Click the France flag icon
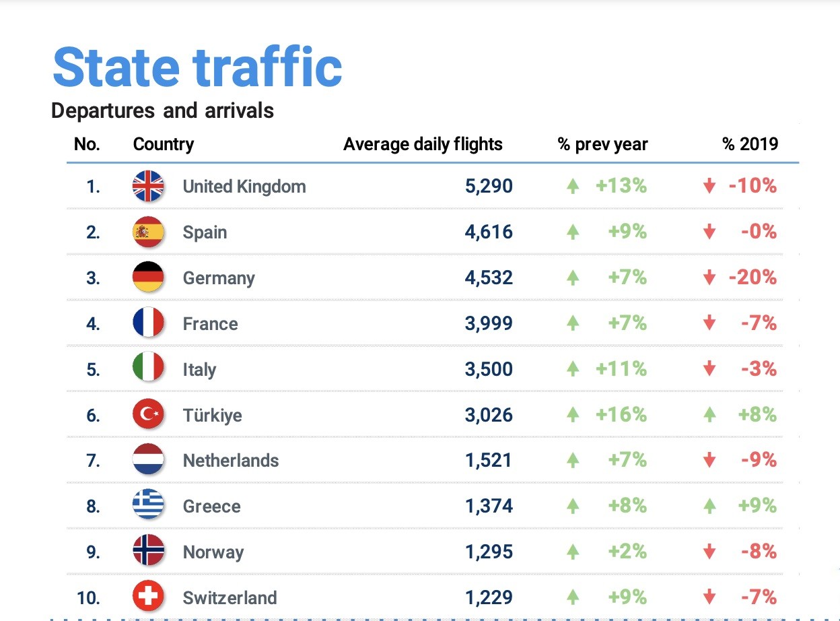 pyautogui.click(x=148, y=323)
